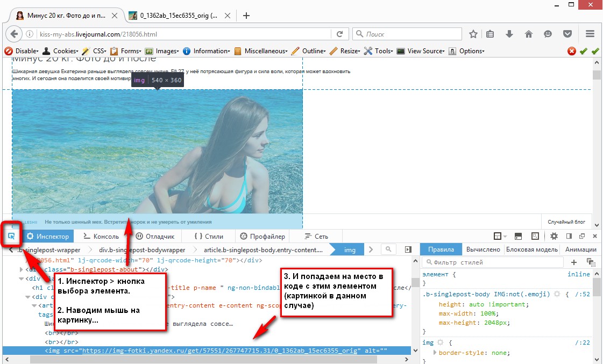Open the HTML search box icon

[x=388, y=249]
